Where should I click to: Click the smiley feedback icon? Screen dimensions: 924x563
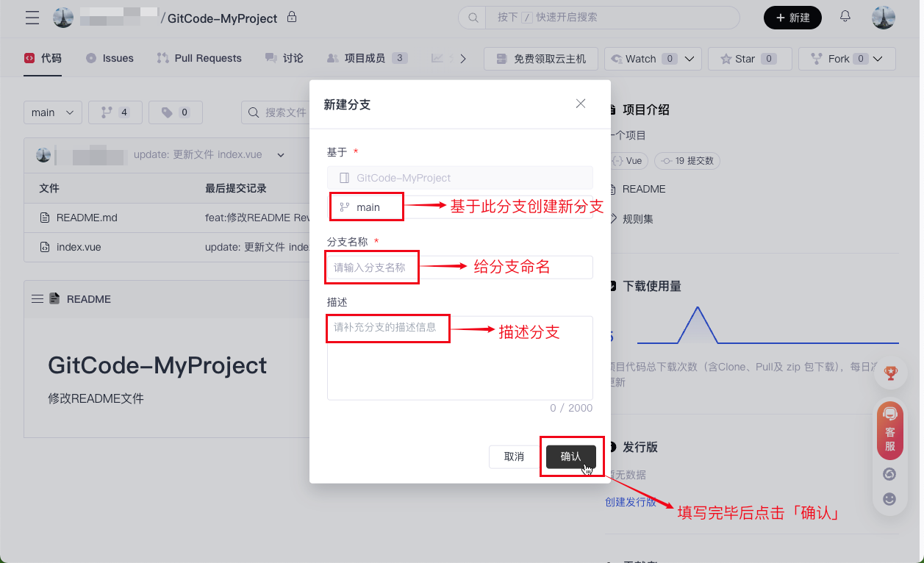889,499
